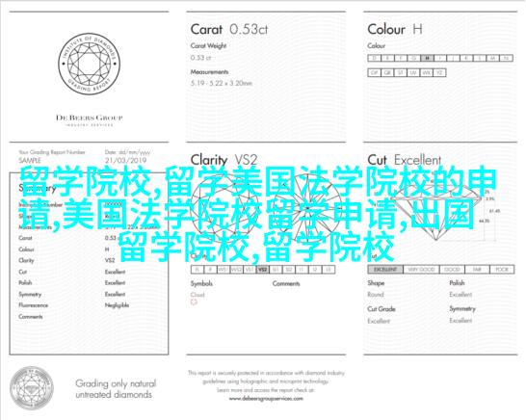Click the Colour H heading
The height and width of the screenshot is (420, 526).
click(395, 30)
